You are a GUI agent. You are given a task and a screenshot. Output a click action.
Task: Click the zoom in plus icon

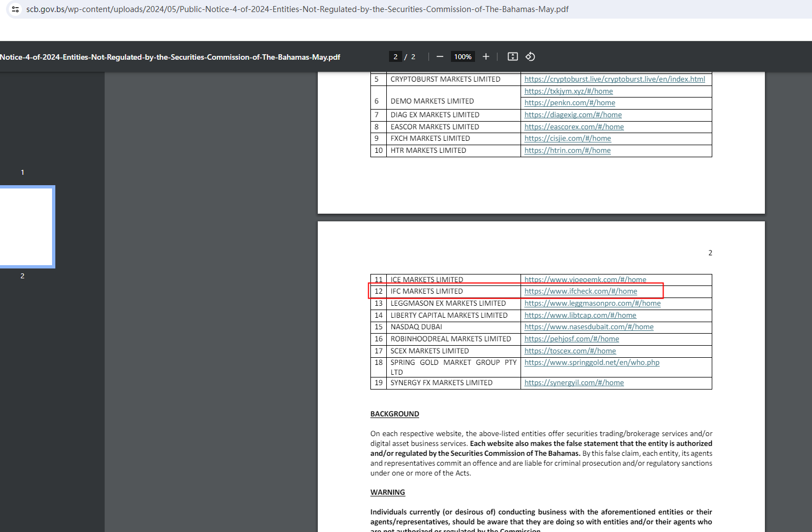[x=485, y=57]
